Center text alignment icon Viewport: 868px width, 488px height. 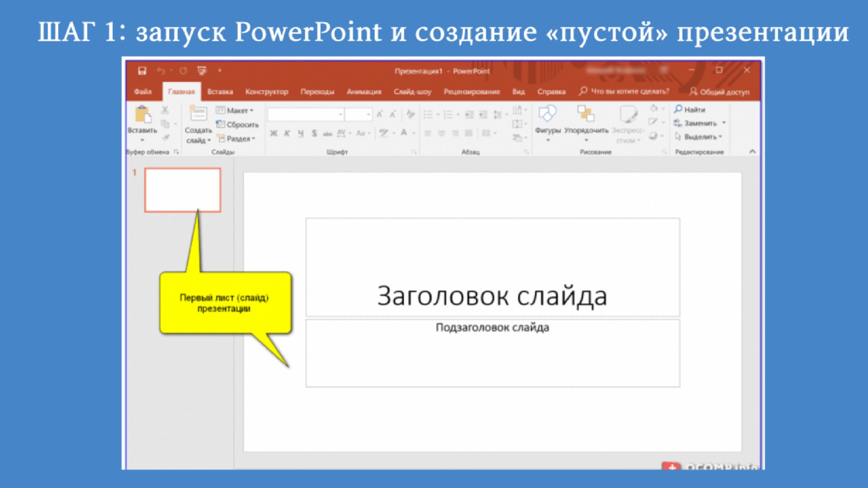pyautogui.click(x=441, y=133)
